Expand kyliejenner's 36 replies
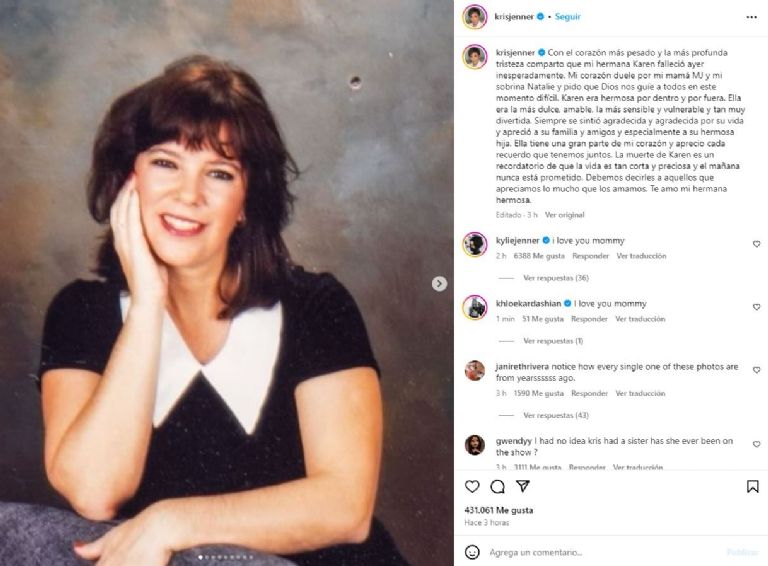This screenshot has width=768, height=566. click(555, 278)
